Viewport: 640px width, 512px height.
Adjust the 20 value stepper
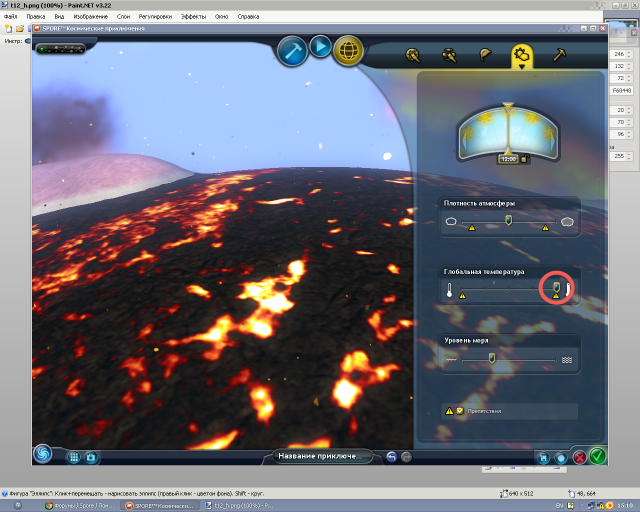(x=629, y=110)
